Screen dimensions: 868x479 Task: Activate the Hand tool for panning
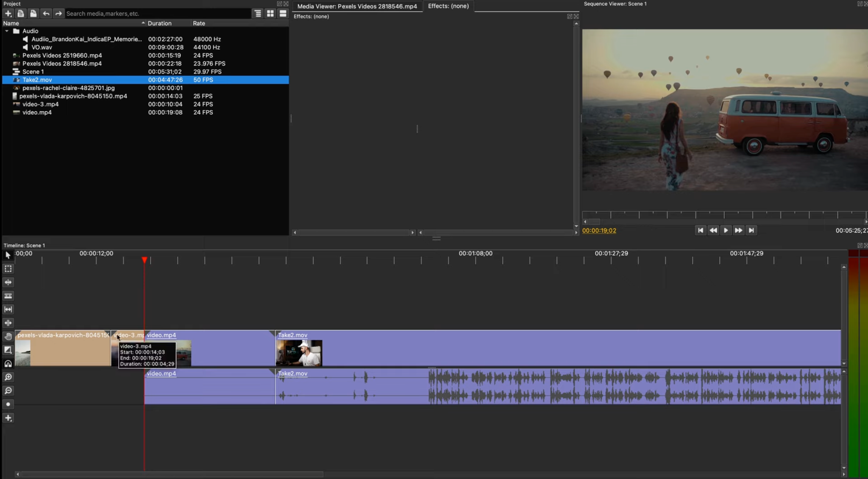coord(8,336)
